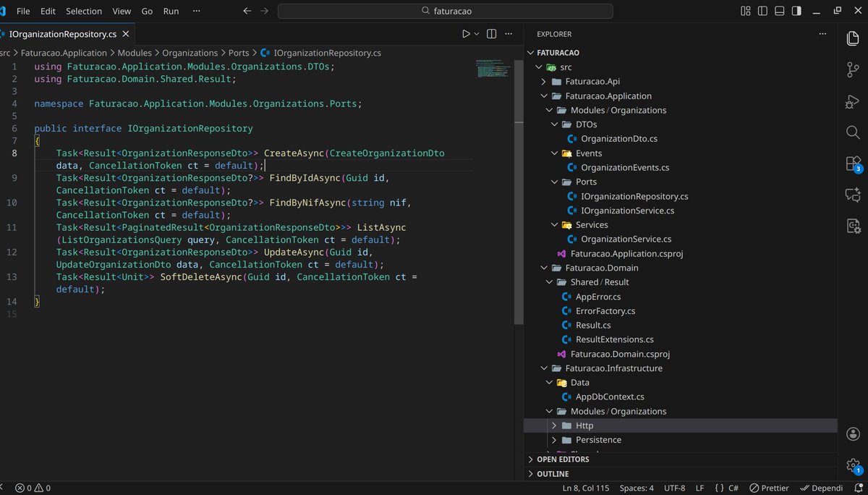Toggle the bottom Panel visibility

[780, 11]
